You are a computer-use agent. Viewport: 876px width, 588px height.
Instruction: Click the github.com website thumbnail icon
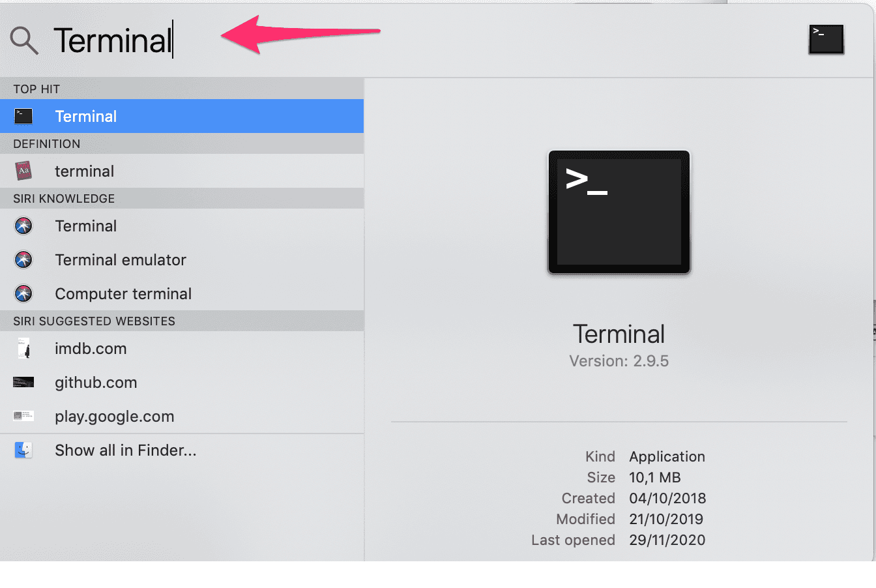[23, 383]
